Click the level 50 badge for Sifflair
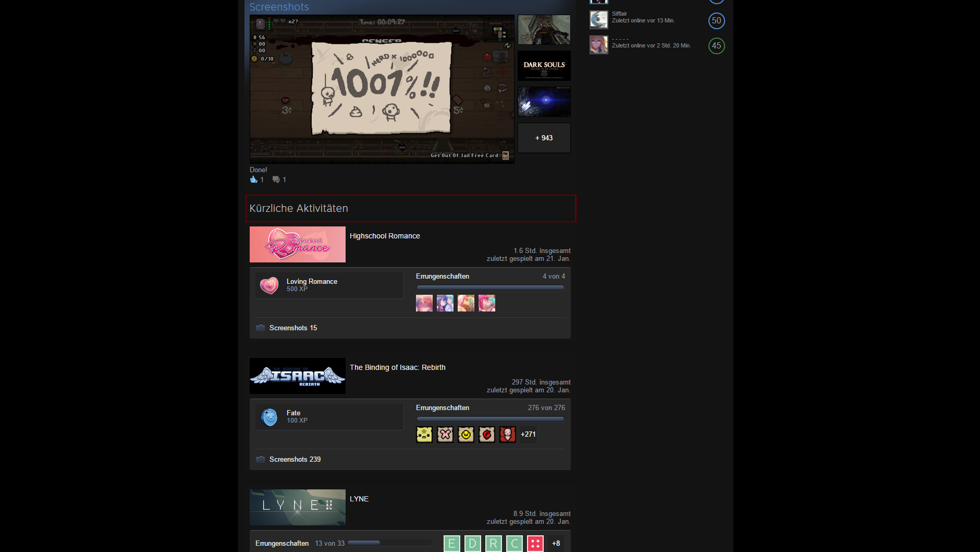 (717, 21)
